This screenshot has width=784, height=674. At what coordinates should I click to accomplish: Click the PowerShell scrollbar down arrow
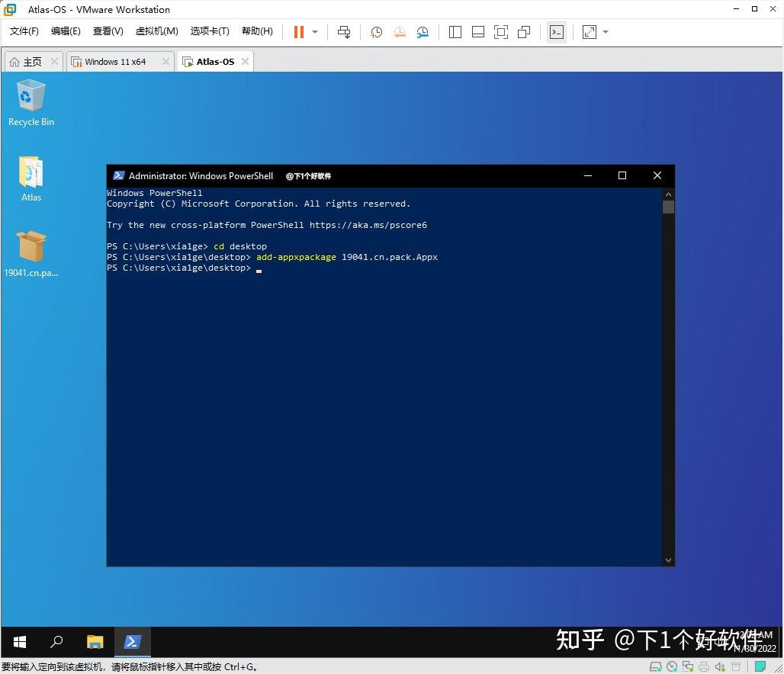669,560
